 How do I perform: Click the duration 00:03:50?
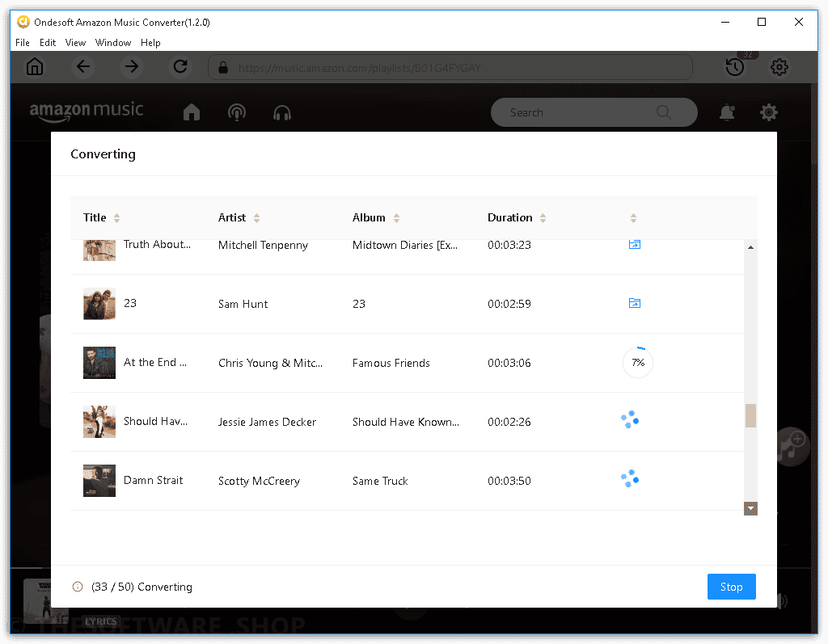point(509,481)
